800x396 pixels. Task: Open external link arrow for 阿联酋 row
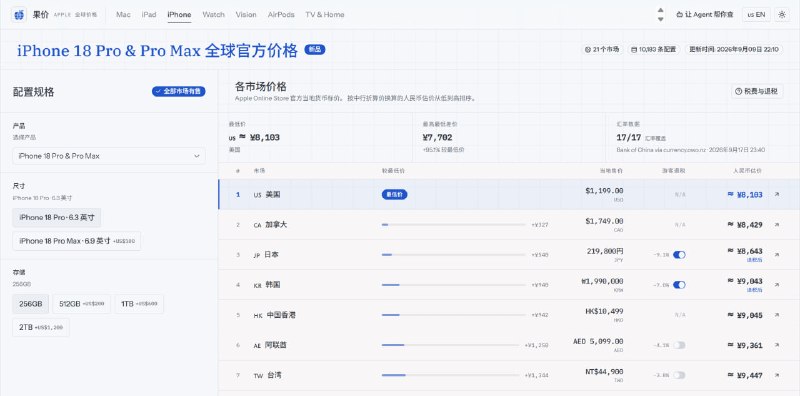[777, 345]
